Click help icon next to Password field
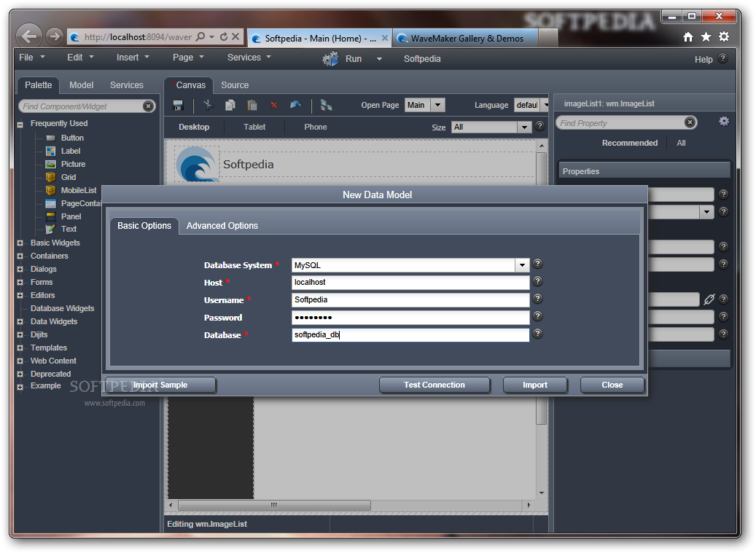Viewport: 756px width, 553px height. [537, 316]
